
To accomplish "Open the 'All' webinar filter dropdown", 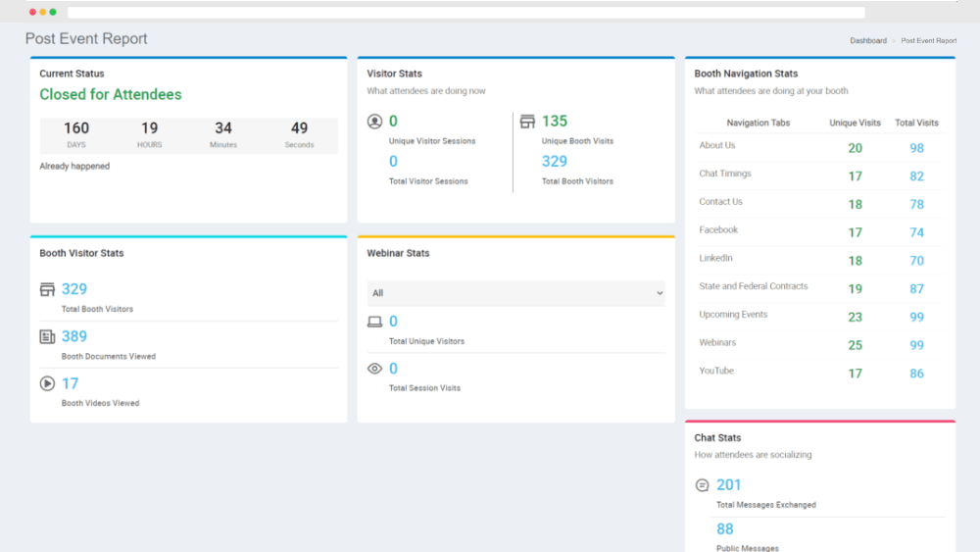I will coord(515,293).
